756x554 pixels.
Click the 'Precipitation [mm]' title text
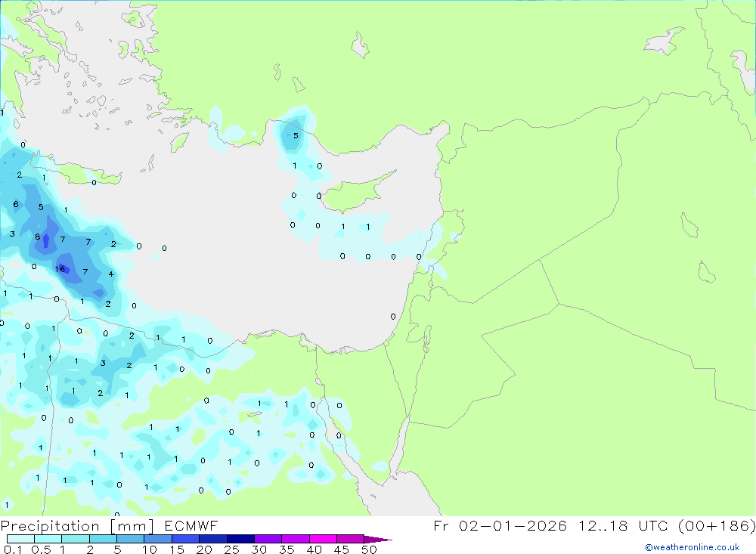[x=77, y=526]
